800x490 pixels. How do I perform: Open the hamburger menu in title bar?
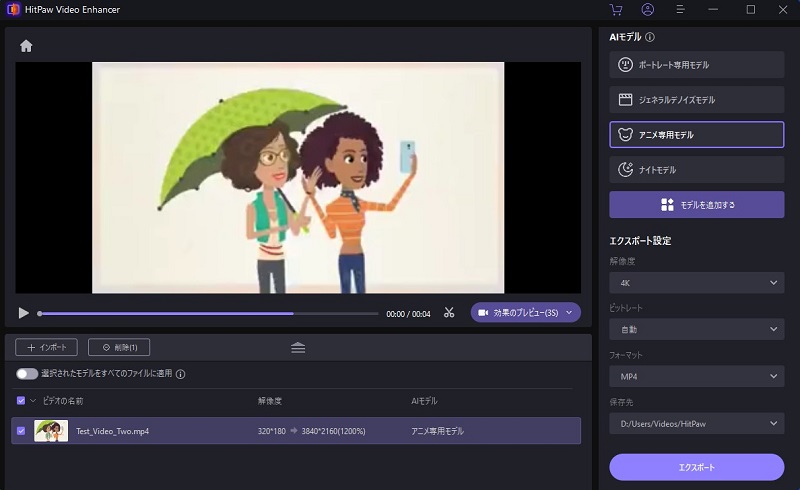680,10
